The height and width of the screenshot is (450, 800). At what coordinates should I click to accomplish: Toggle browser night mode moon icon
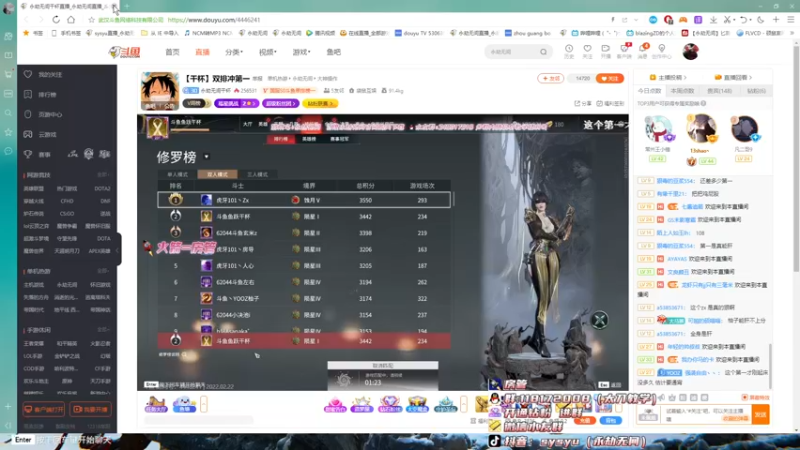click(x=761, y=20)
